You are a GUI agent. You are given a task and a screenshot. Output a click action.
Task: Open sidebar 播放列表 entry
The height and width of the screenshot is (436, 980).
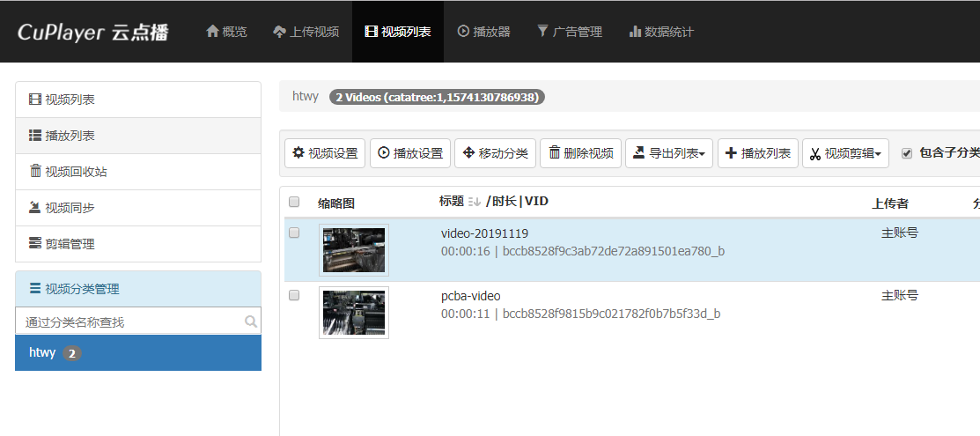[138, 136]
